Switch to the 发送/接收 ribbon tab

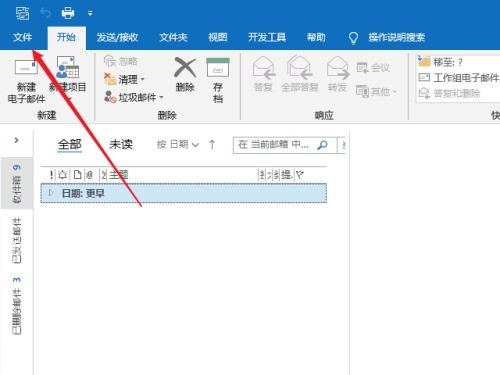117,37
